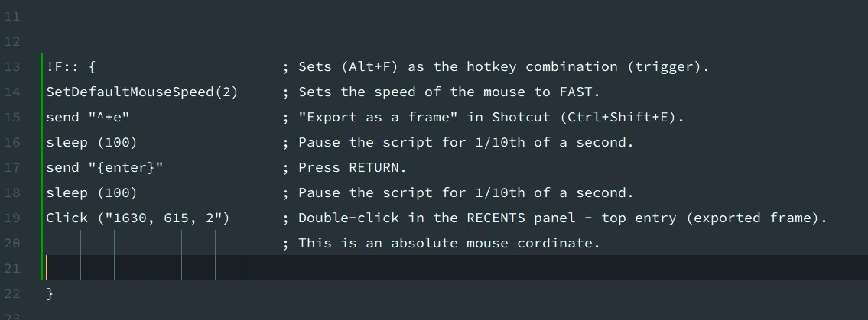The height and width of the screenshot is (320, 868).
Task: Click the "Press RETURN" comment
Action: tap(353, 168)
